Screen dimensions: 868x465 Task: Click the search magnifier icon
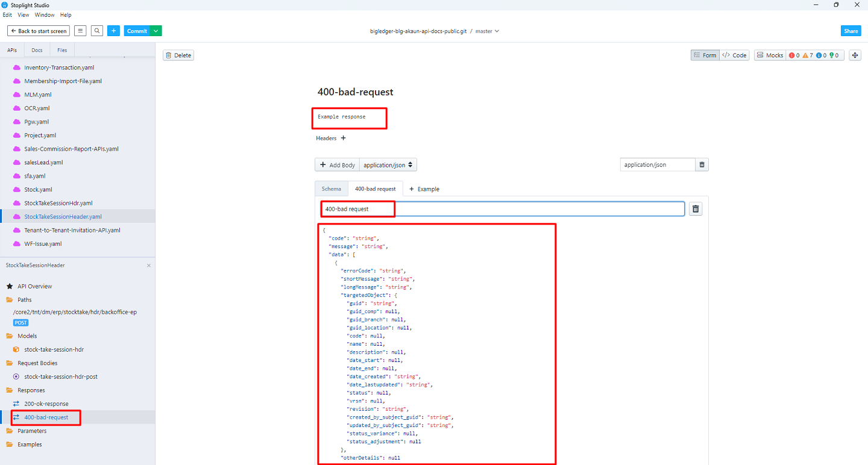coord(97,31)
